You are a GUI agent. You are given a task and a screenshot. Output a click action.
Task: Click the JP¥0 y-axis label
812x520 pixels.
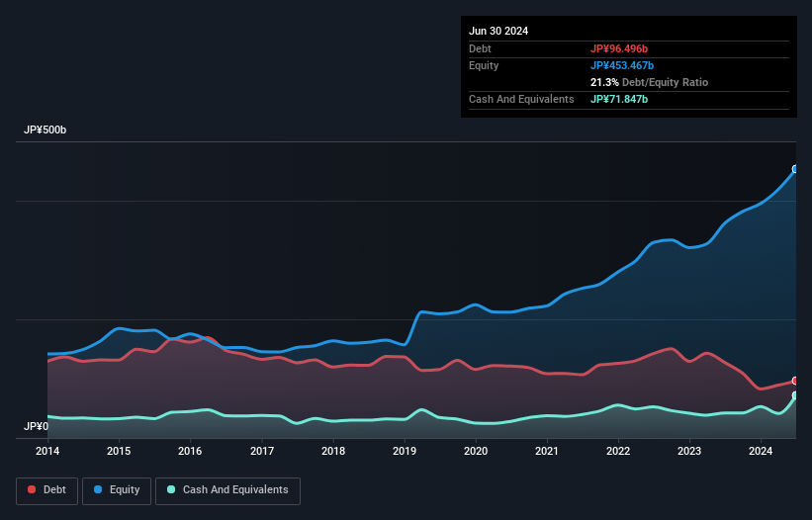click(36, 426)
